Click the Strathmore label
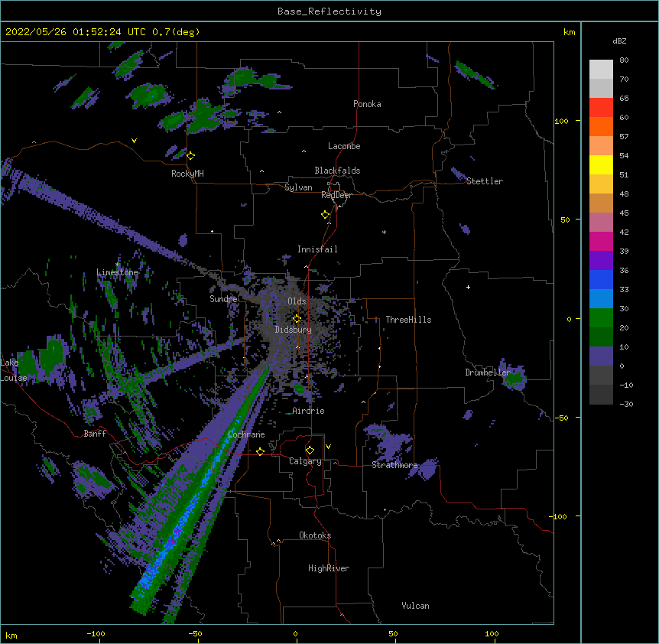 (394, 465)
